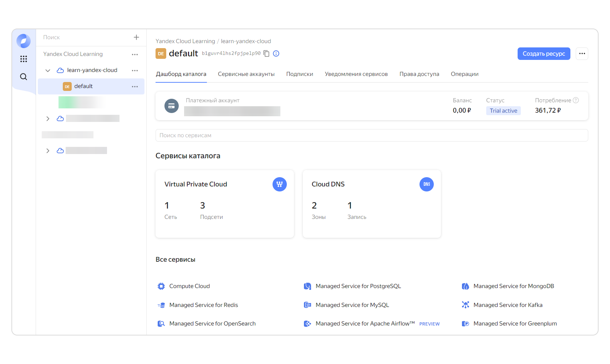This screenshot has width=610, height=364.
Task: Click the Managed Service for Redis icon
Action: (161, 305)
